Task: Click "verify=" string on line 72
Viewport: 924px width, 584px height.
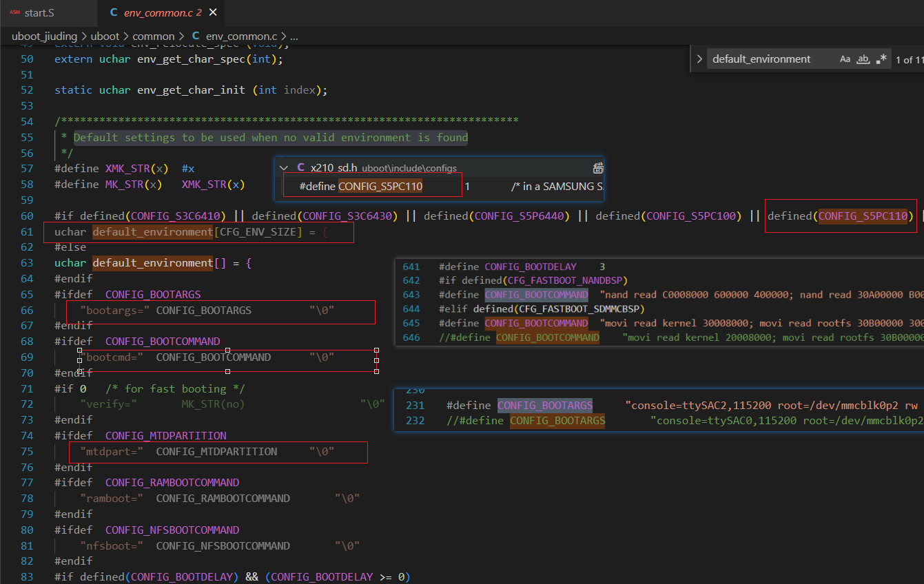Action: [109, 404]
